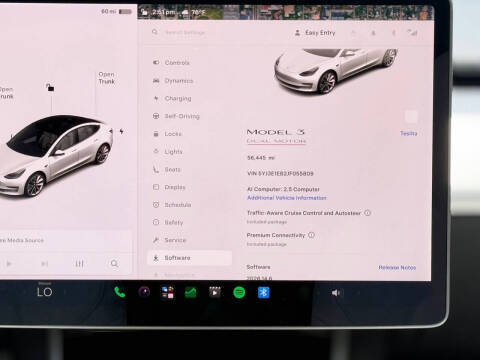Tap the media next track button
The image size is (480, 360).
click(44, 264)
